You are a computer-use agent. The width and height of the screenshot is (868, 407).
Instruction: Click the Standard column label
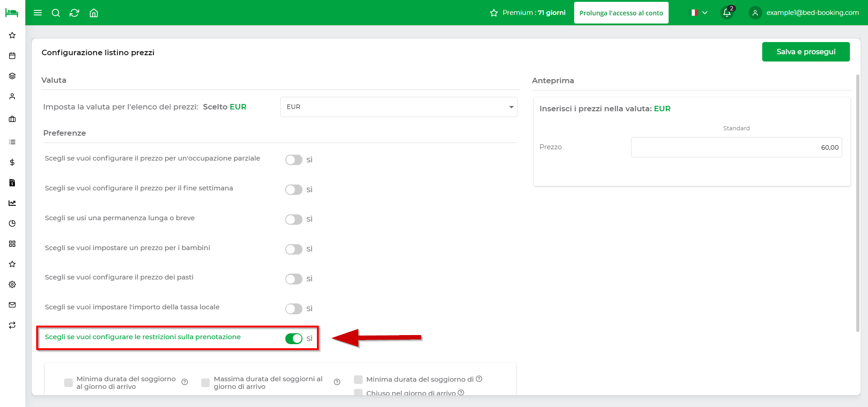736,128
